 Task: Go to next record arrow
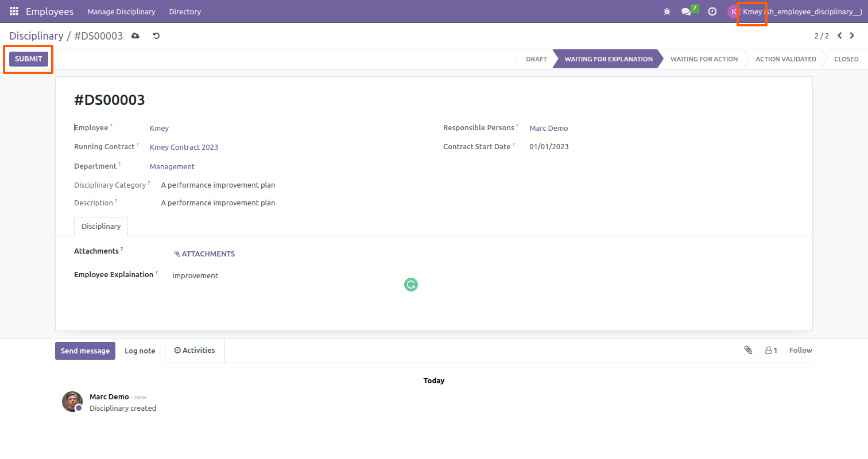point(852,36)
